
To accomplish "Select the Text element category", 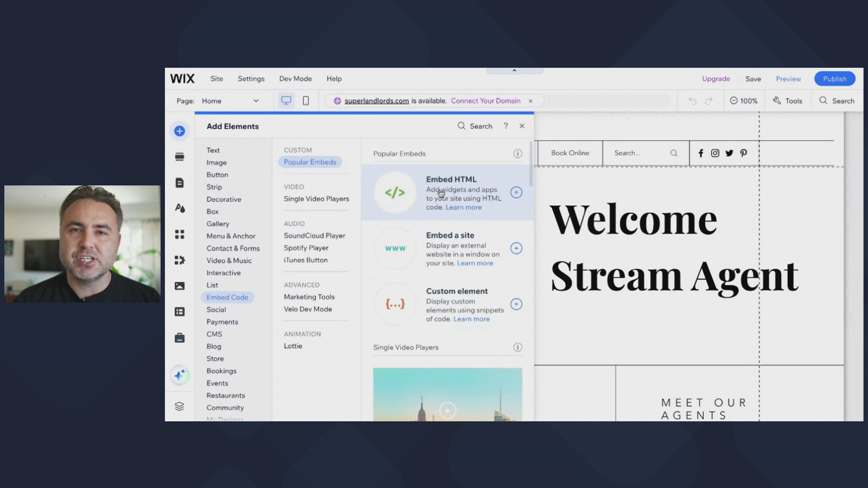I will coord(213,150).
